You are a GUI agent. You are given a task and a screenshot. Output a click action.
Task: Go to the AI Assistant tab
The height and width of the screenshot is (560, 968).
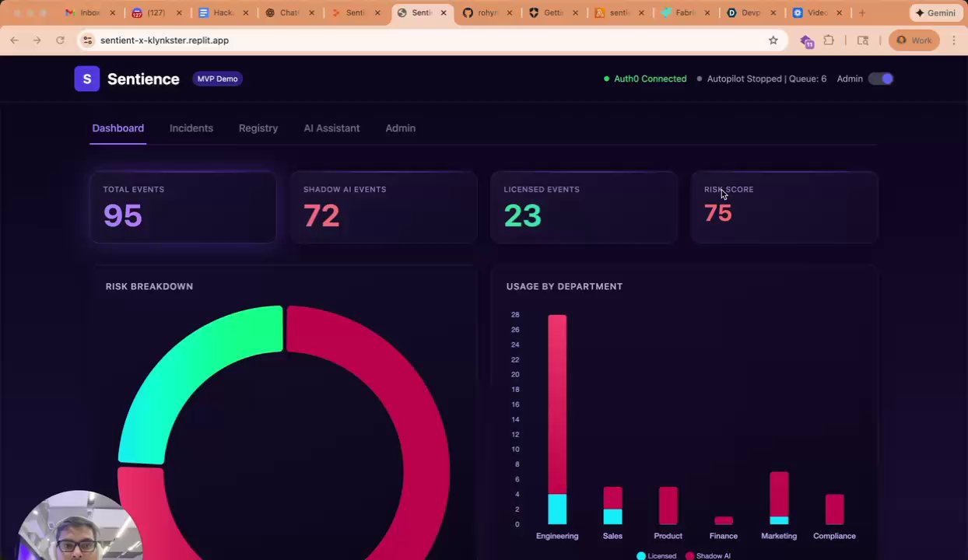click(x=331, y=128)
